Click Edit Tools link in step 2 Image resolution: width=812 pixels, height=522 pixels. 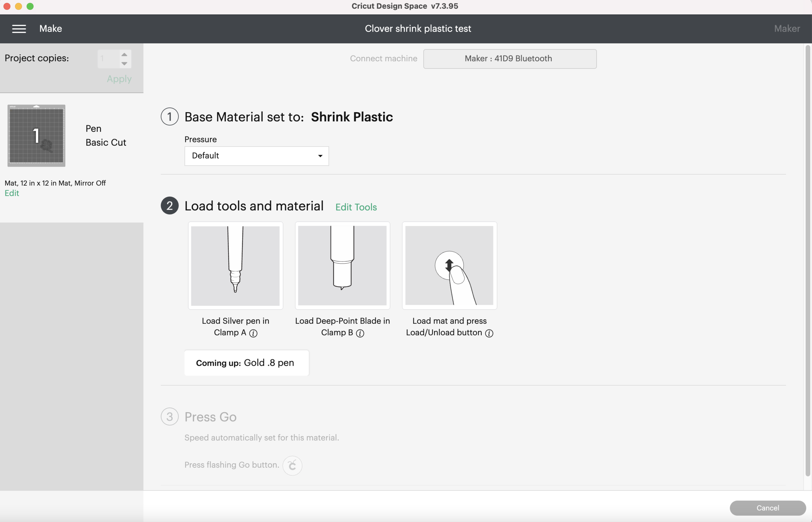coord(356,207)
